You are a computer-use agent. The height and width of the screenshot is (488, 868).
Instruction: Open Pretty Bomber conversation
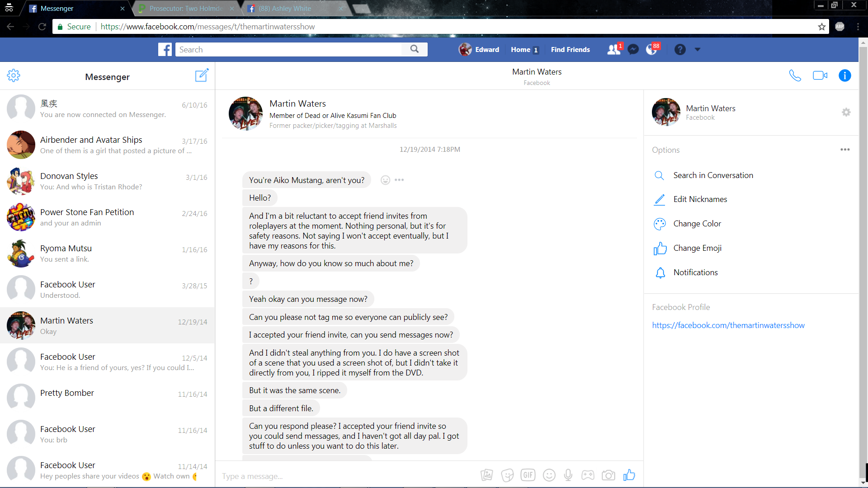(x=107, y=398)
